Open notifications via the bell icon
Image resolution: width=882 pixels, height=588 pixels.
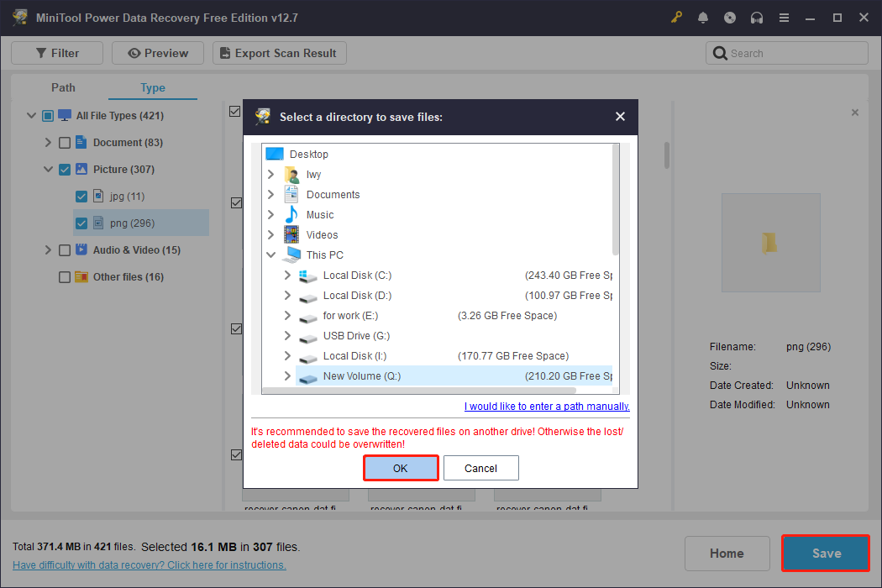coord(703,17)
